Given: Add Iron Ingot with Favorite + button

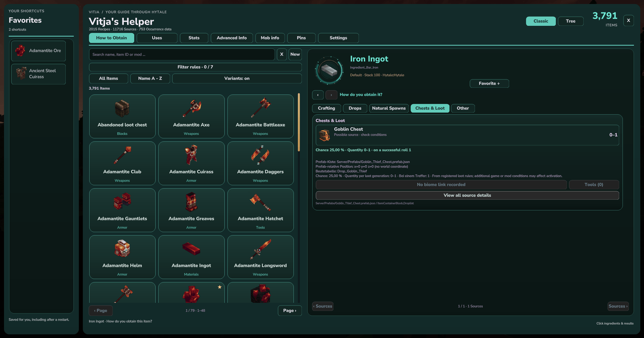Looking at the screenshot, I should click(489, 83).
